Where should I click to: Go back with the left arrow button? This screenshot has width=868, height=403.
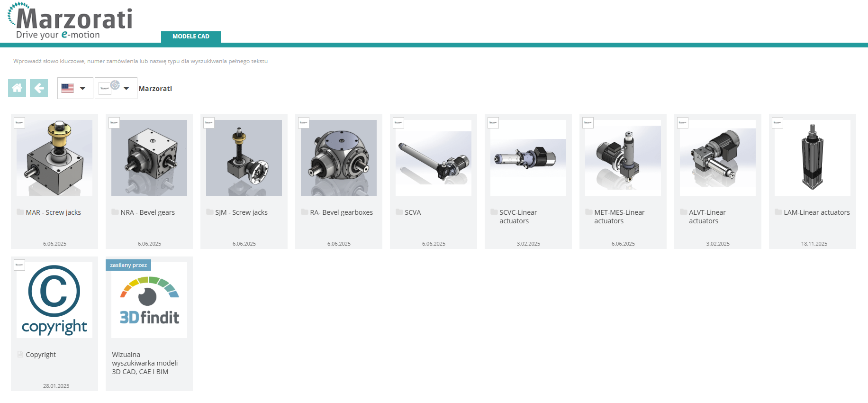pos(39,88)
